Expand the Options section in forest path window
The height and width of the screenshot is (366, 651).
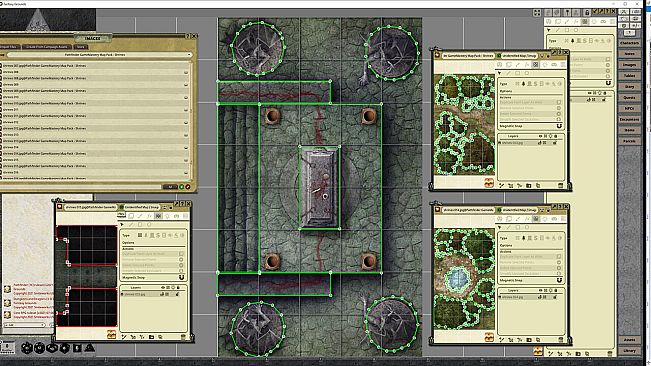[506, 91]
